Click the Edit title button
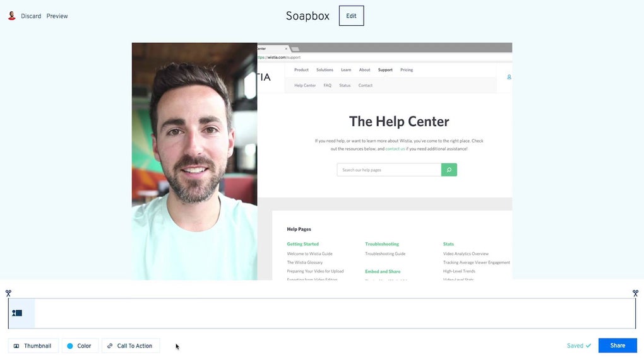This screenshot has width=644, height=362. (x=351, y=16)
